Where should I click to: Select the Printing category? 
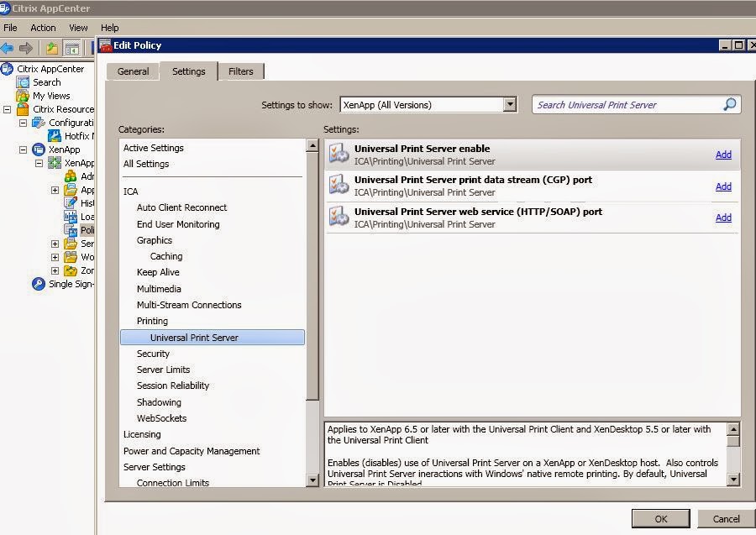[152, 321]
